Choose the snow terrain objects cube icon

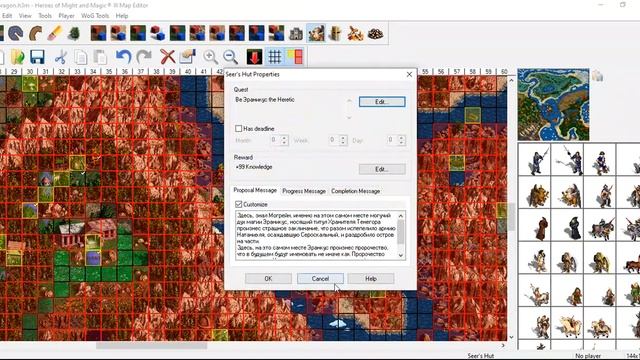pos(158,33)
